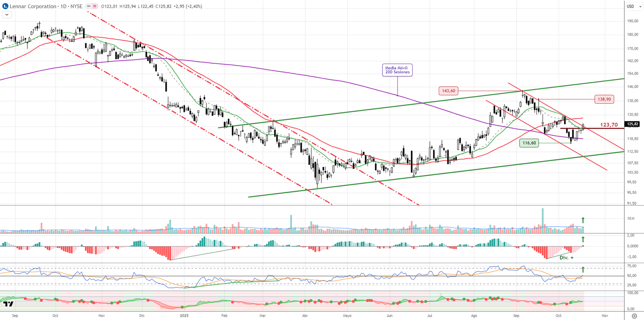
Task: Click the 2025 label on time axis
Action: [x=184, y=316]
